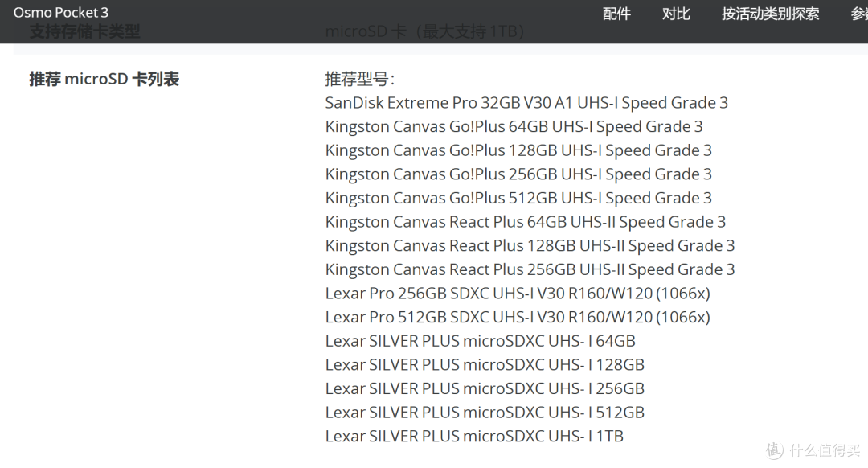Click Kingston Canvas React Plus 256GB line
Screen dimensions: 868x468
[x=530, y=269]
